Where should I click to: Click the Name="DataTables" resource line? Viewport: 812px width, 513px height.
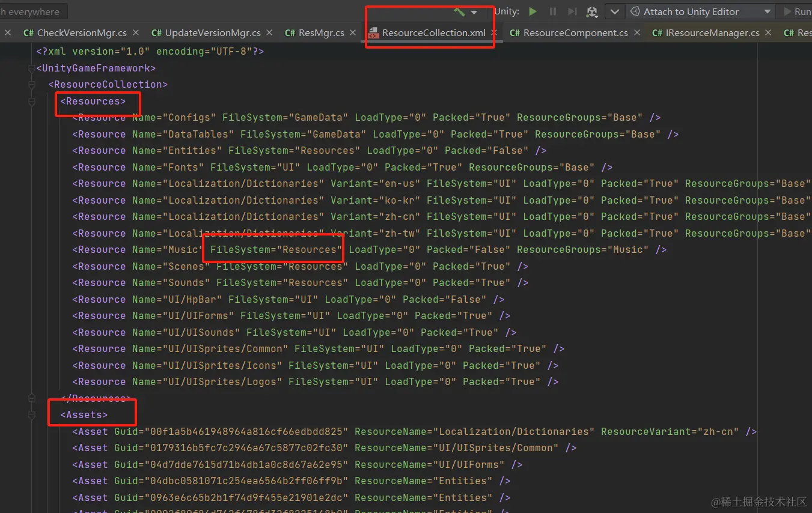(376, 135)
